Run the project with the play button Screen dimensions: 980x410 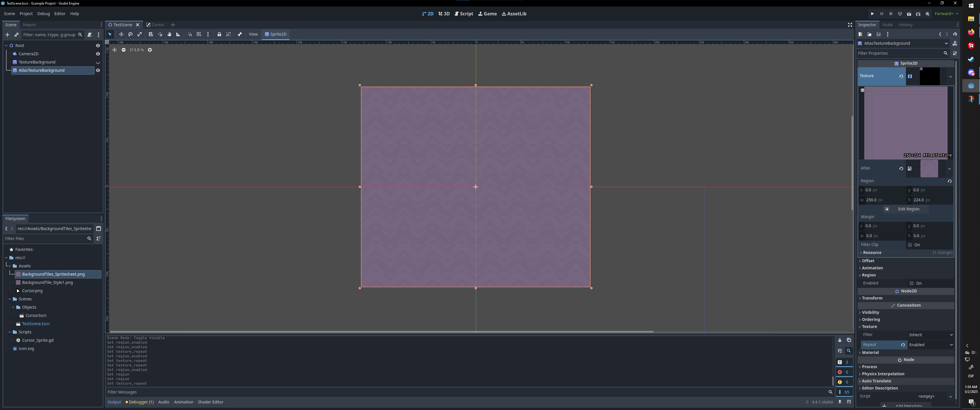tap(872, 14)
